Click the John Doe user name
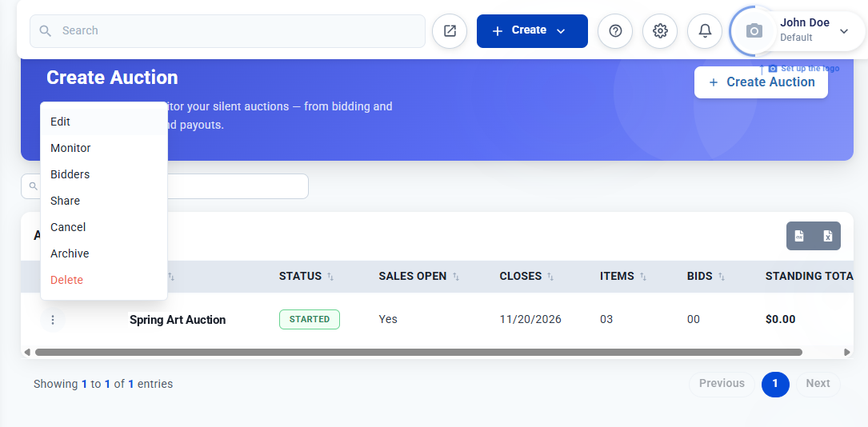 coord(805,22)
